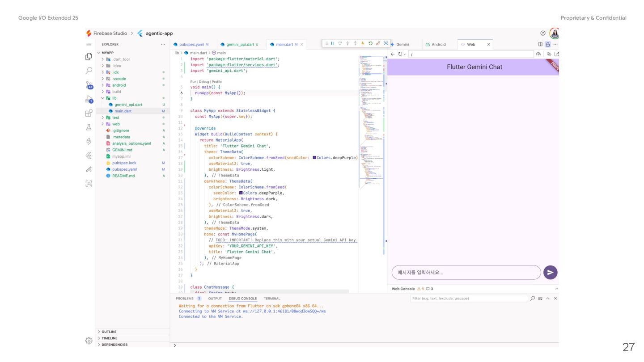Open the Manage gear icon

click(89, 341)
